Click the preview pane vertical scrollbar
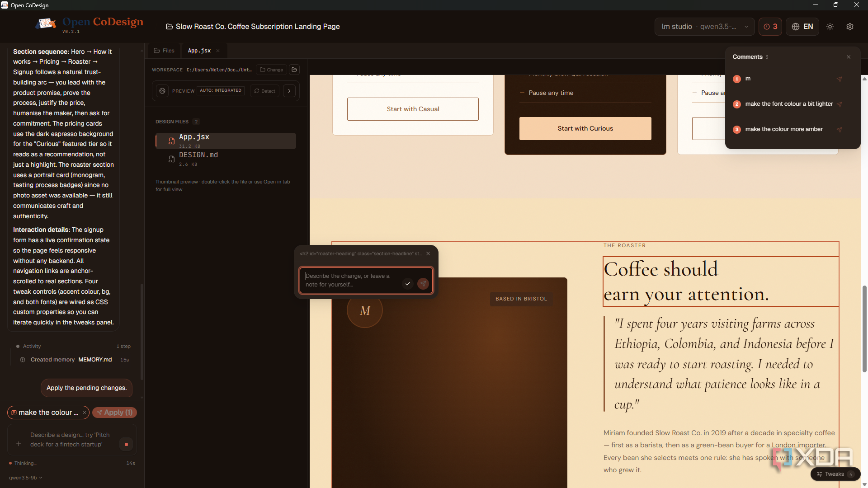Viewport: 868px width, 488px height. point(864,328)
